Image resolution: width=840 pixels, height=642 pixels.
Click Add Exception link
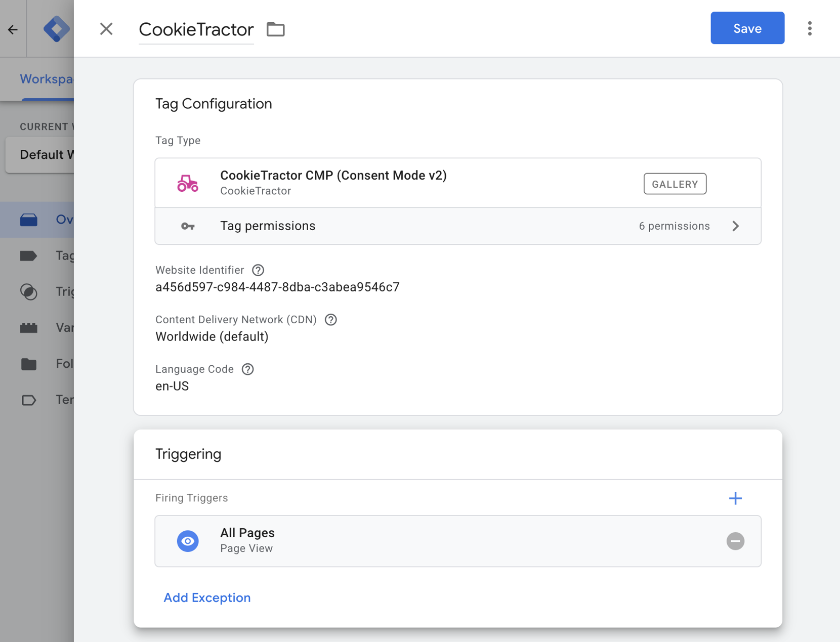[x=207, y=598]
